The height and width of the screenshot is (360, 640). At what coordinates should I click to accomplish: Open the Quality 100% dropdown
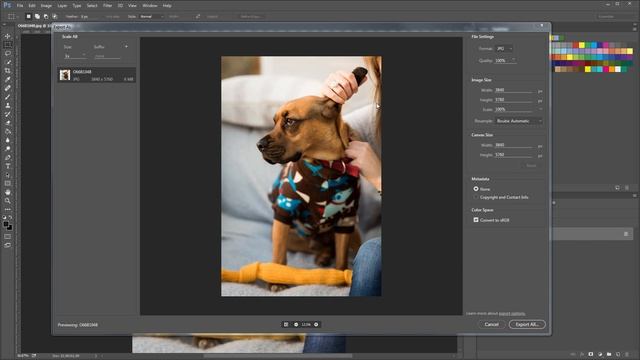[505, 60]
